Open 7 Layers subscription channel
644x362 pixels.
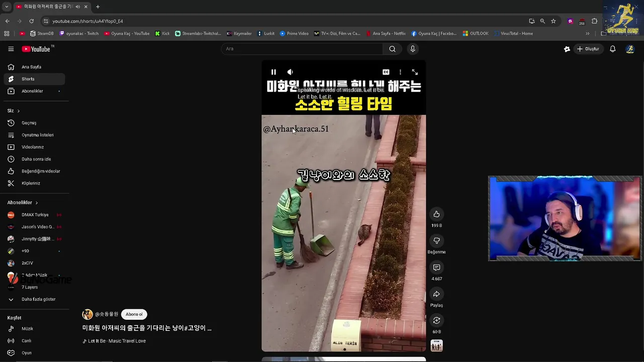point(34,287)
